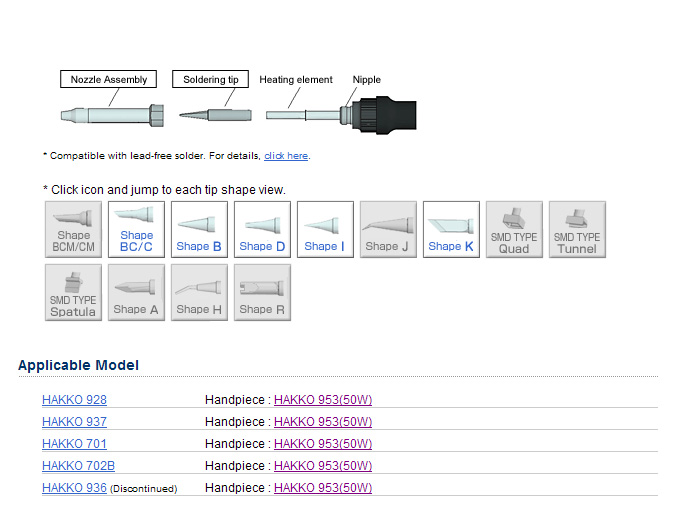The image size is (700, 513).
Task: Jump to Shape K tip view
Action: click(x=451, y=230)
